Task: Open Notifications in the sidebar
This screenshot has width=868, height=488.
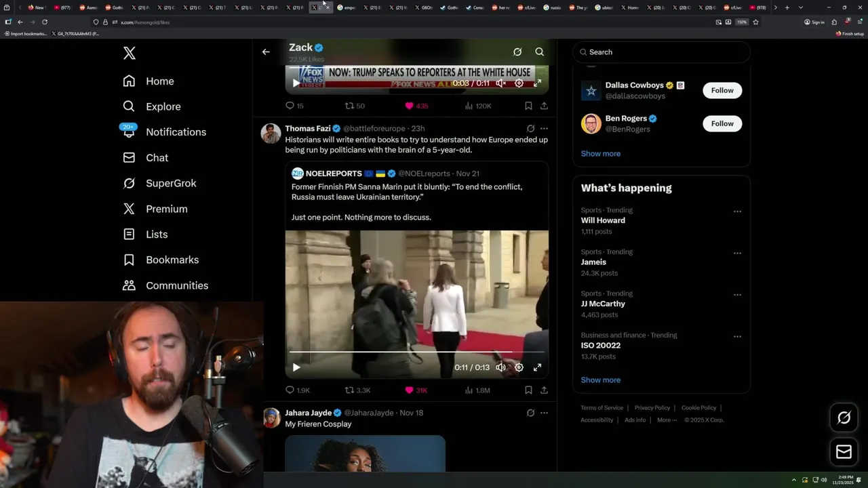Action: (164, 132)
